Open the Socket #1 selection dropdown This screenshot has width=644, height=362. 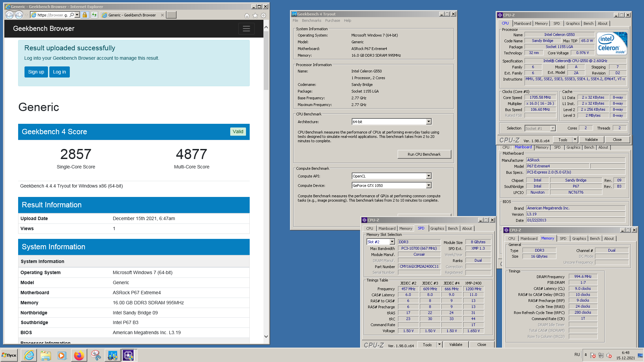(553, 128)
